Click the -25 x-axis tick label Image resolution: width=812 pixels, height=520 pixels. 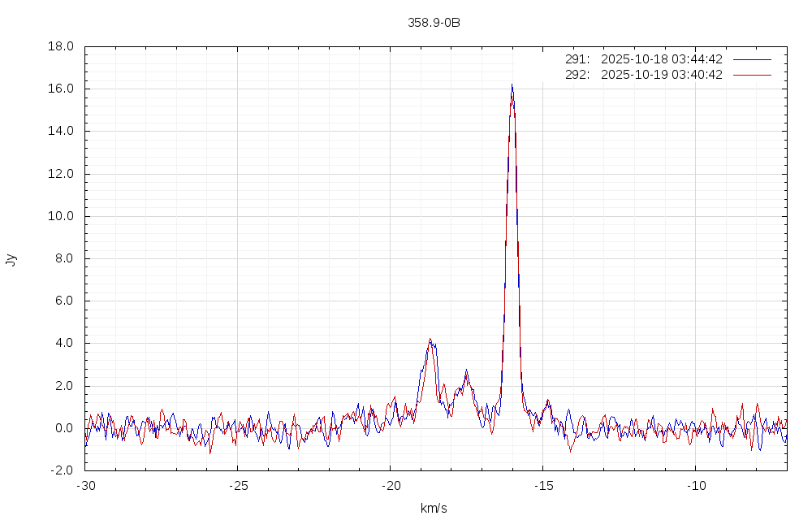point(237,485)
